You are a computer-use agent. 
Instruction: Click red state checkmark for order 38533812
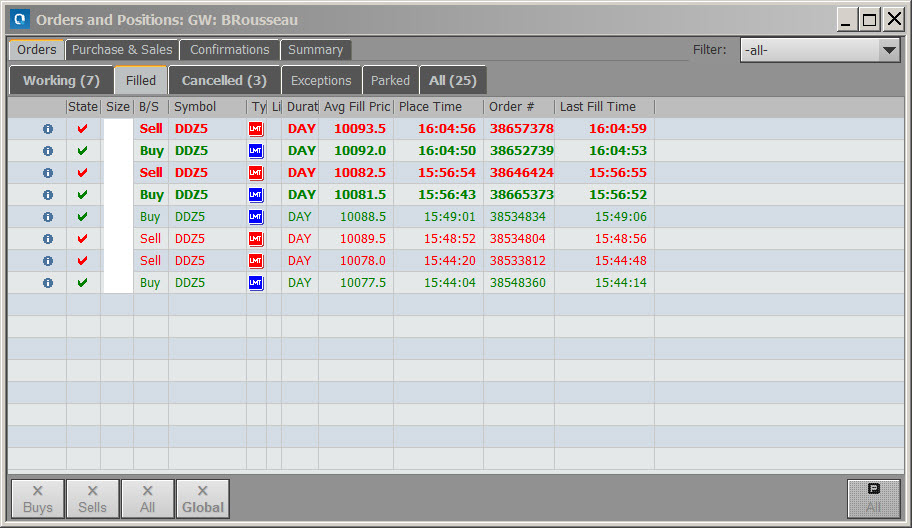(83, 261)
